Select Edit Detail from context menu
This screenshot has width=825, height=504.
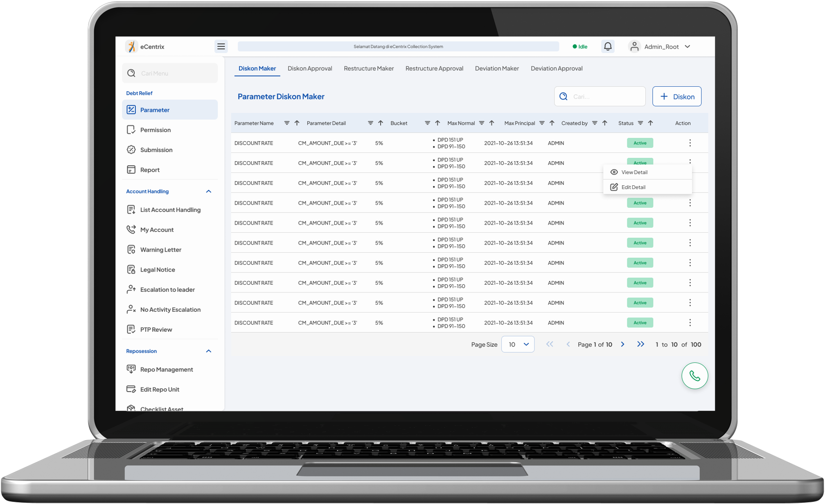(633, 187)
